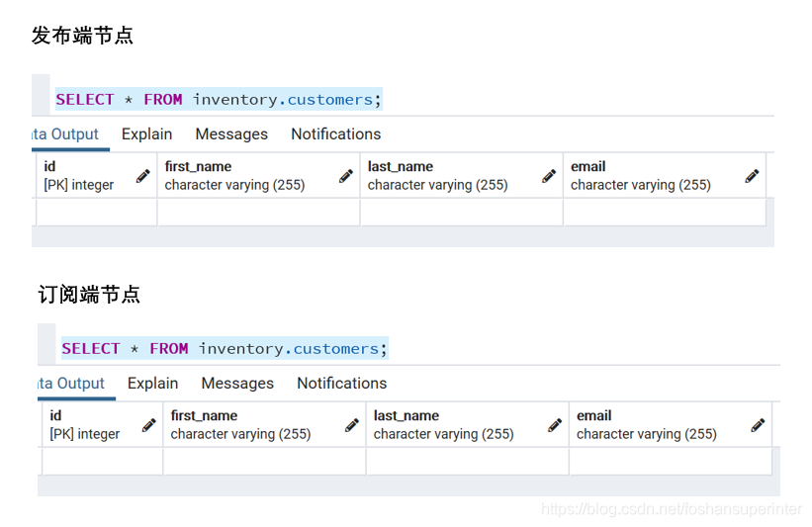Image resolution: width=812 pixels, height=527 pixels.
Task: Select Data Output tab in publisher panel
Action: coord(65,134)
